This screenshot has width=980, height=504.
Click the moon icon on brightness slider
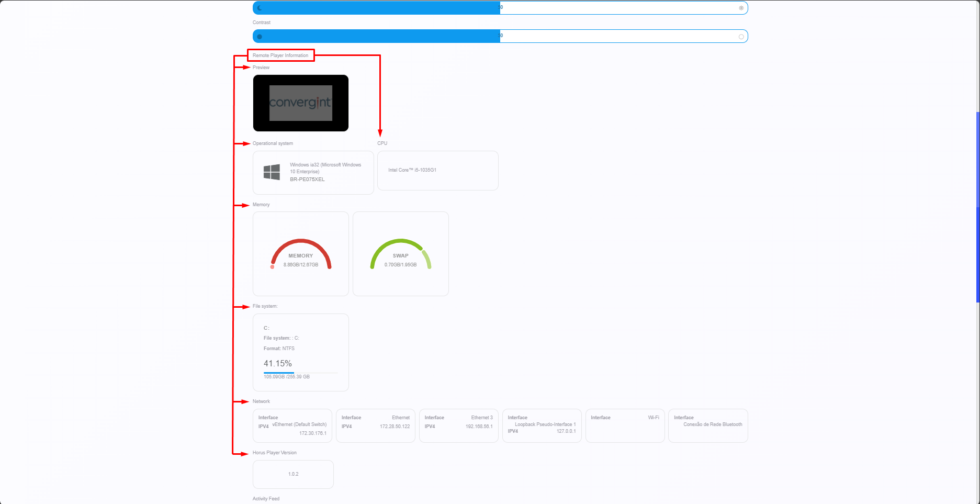(x=260, y=8)
